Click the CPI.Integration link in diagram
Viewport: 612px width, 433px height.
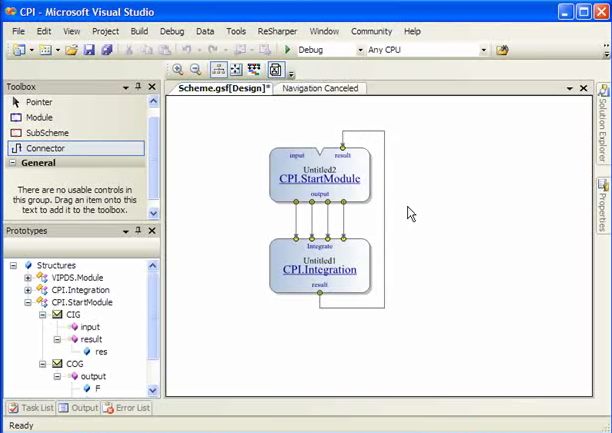coord(320,270)
